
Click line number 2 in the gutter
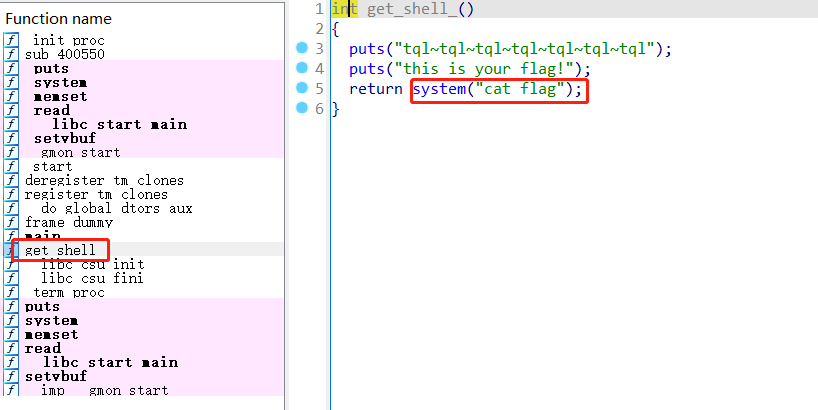319,29
